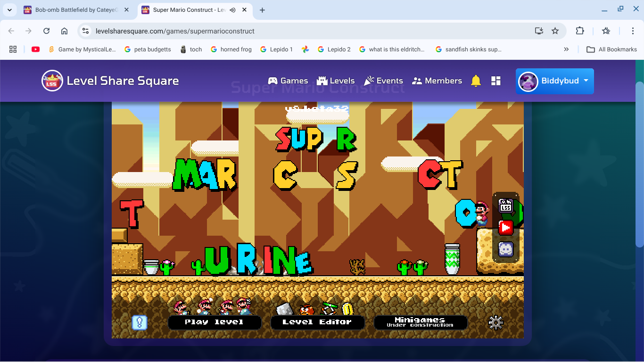Open the what is this eldritch... bookmark
The height and width of the screenshot is (362, 644).
[392, 49]
